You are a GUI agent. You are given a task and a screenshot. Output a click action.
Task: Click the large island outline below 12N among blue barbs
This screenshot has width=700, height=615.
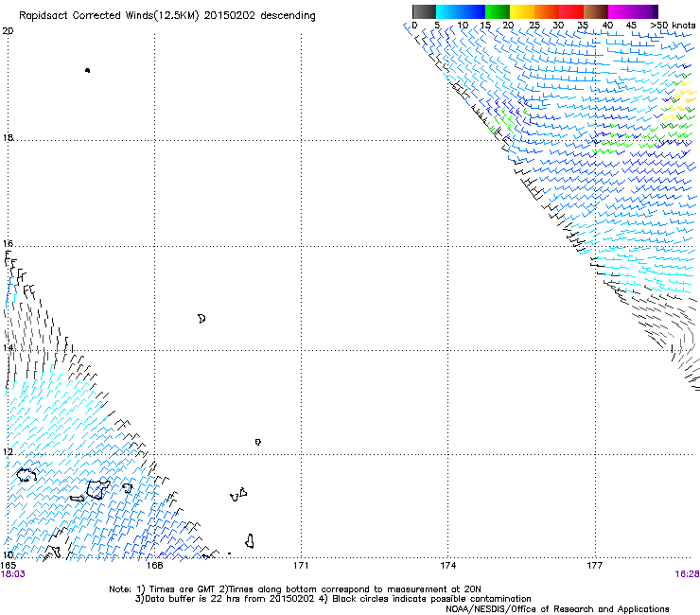tap(97, 489)
